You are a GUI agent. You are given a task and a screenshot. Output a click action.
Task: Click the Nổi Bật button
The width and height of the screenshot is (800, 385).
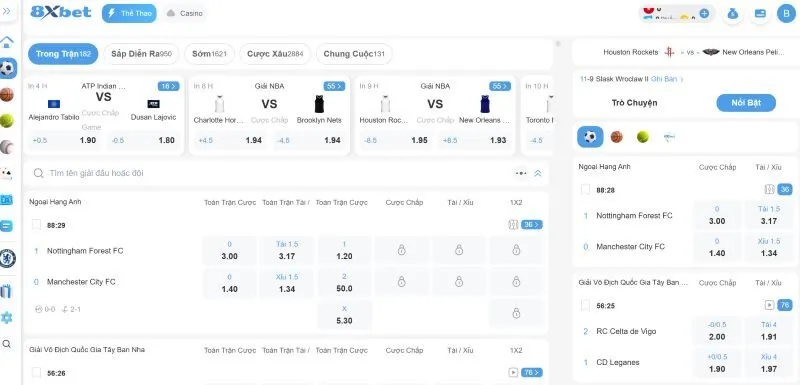click(746, 103)
